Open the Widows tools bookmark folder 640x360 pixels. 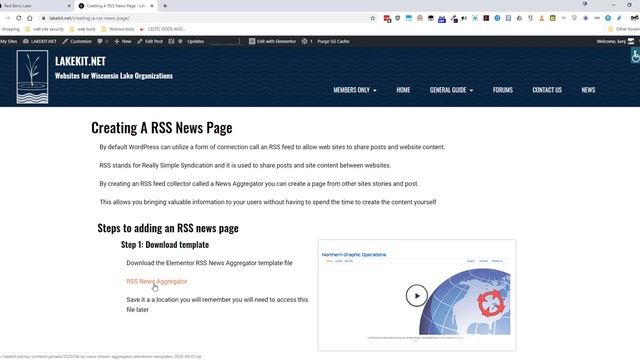[118, 29]
